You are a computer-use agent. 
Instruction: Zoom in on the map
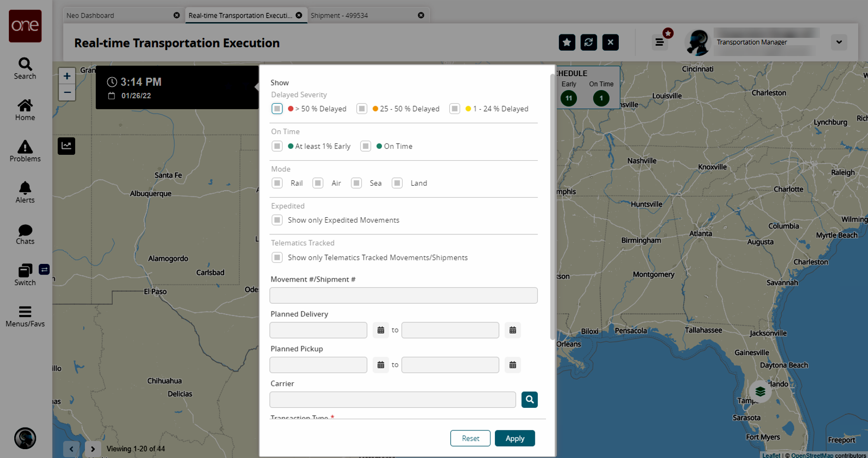point(67,76)
